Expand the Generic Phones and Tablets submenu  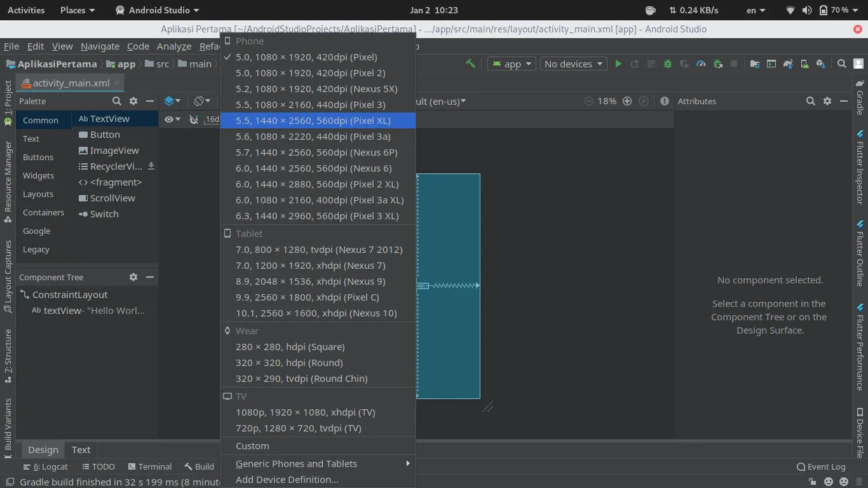[x=318, y=463]
